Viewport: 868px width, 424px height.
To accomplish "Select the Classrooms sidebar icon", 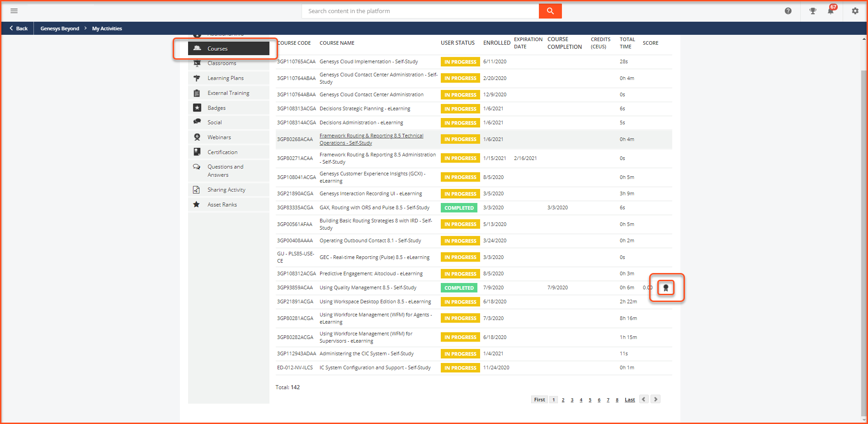I will click(222, 63).
